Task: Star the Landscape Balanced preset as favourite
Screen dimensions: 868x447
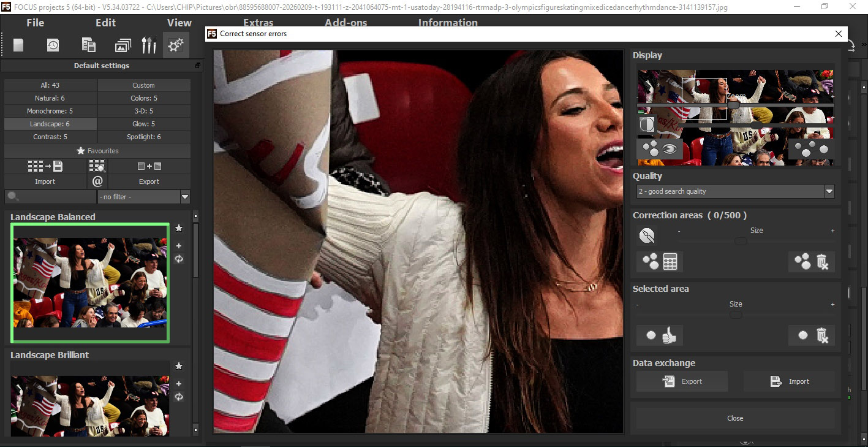Action: tap(179, 228)
